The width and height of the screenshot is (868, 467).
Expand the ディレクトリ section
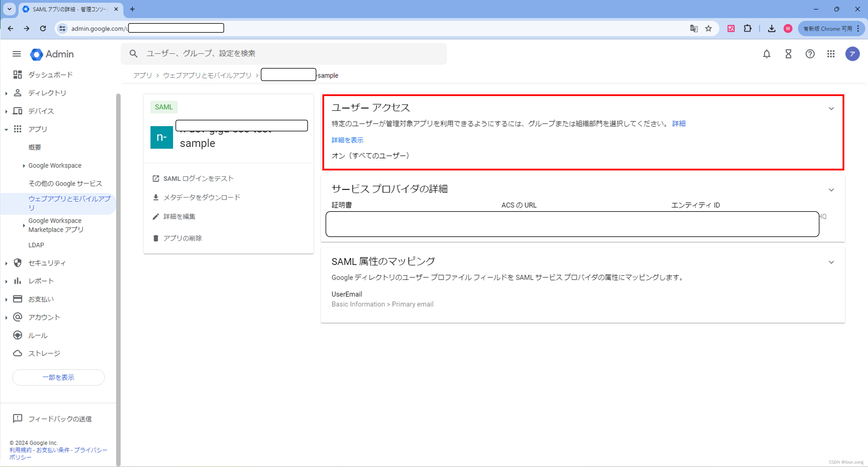pos(6,93)
